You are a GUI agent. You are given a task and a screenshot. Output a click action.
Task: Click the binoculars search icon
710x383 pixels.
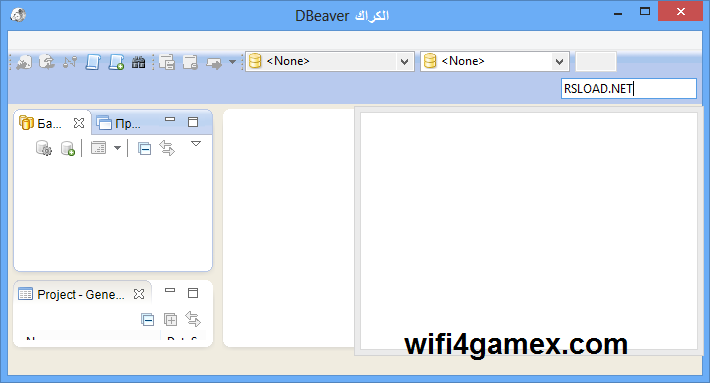[x=139, y=62]
